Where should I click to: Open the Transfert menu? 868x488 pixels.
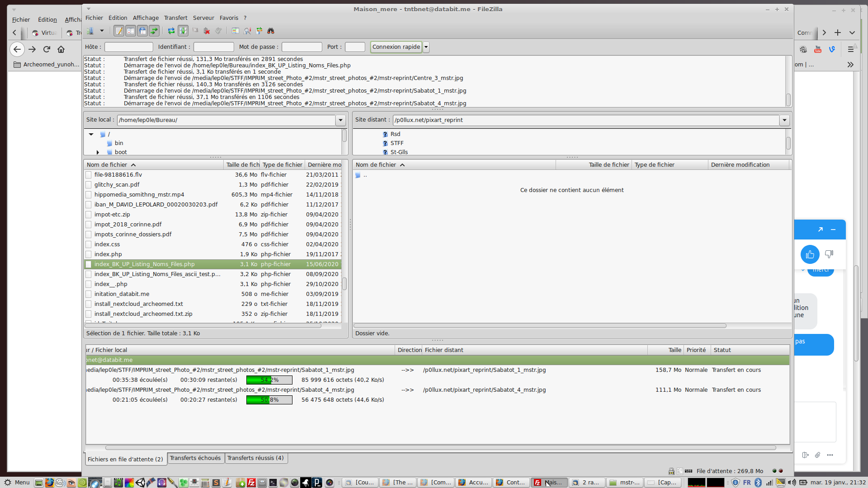175,18
